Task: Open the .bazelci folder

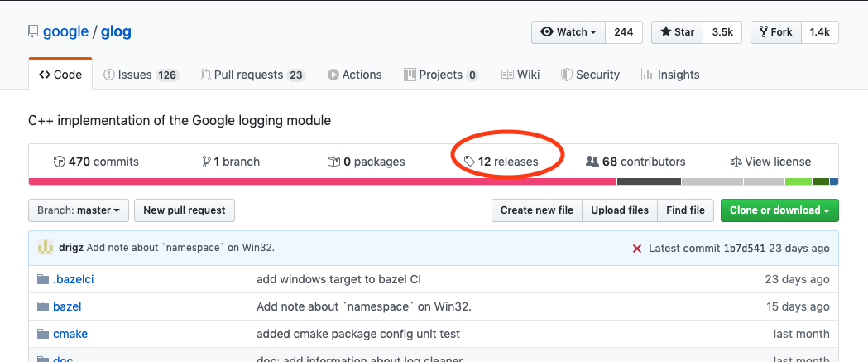Action: [73, 279]
